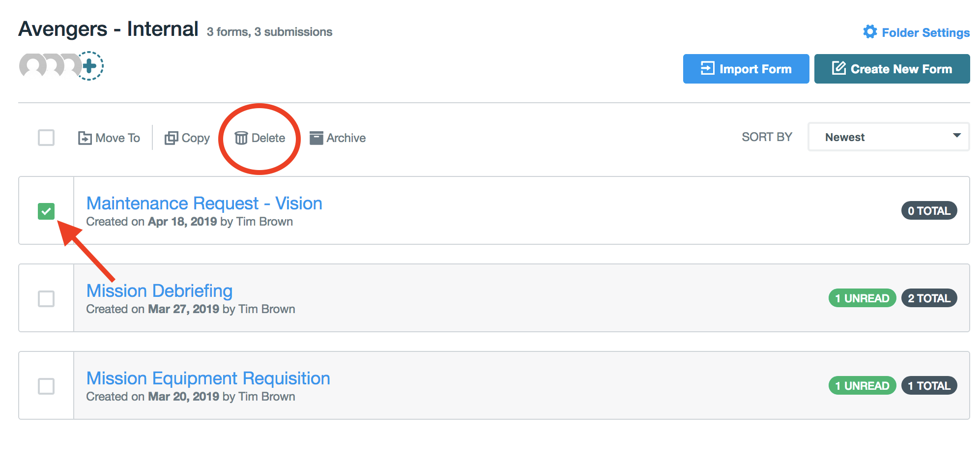Open the Mission Debriefing form link
Screen dimensions: 980x463
[x=159, y=291]
